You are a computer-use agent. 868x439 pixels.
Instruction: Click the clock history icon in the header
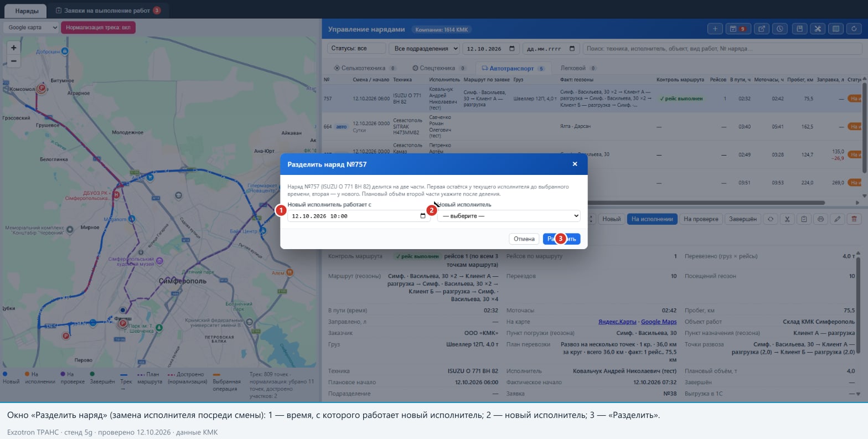tap(780, 29)
